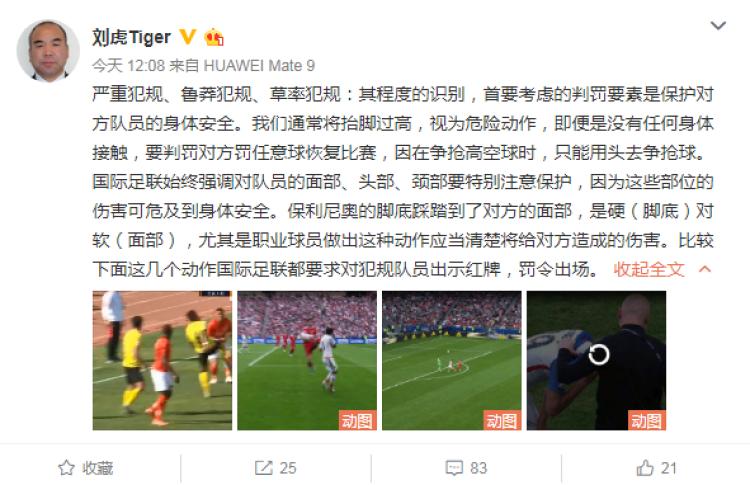The height and width of the screenshot is (485, 750).
Task: Open first image with yellow and orange players
Action: (162, 360)
